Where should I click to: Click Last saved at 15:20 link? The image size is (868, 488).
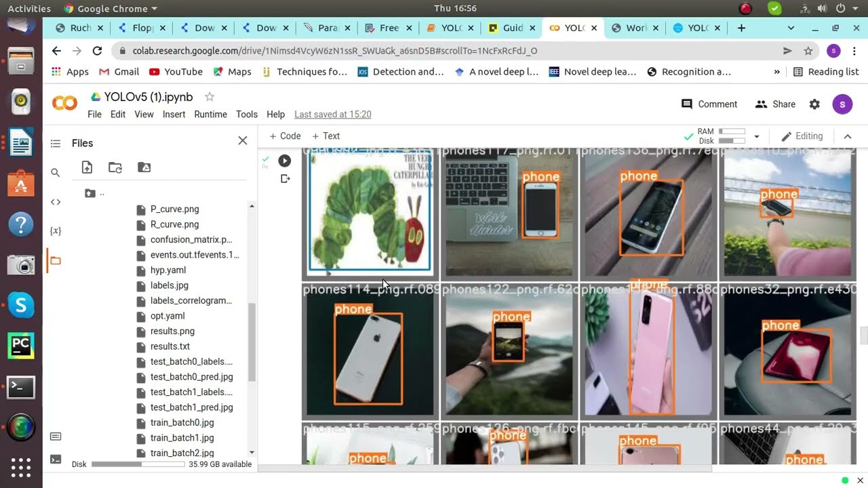pyautogui.click(x=333, y=115)
